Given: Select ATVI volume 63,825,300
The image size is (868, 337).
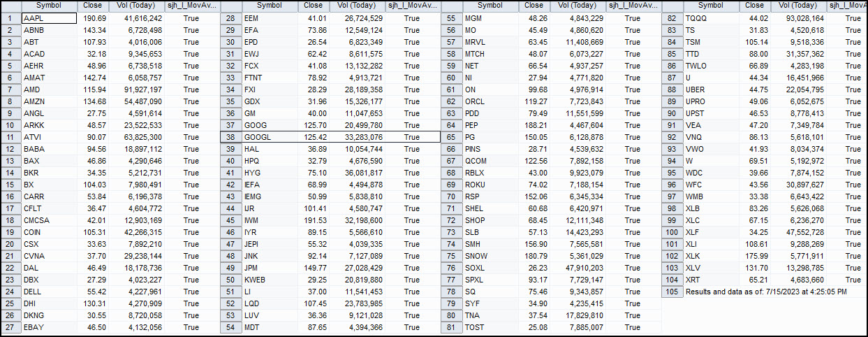Looking at the screenshot, I should (137, 137).
